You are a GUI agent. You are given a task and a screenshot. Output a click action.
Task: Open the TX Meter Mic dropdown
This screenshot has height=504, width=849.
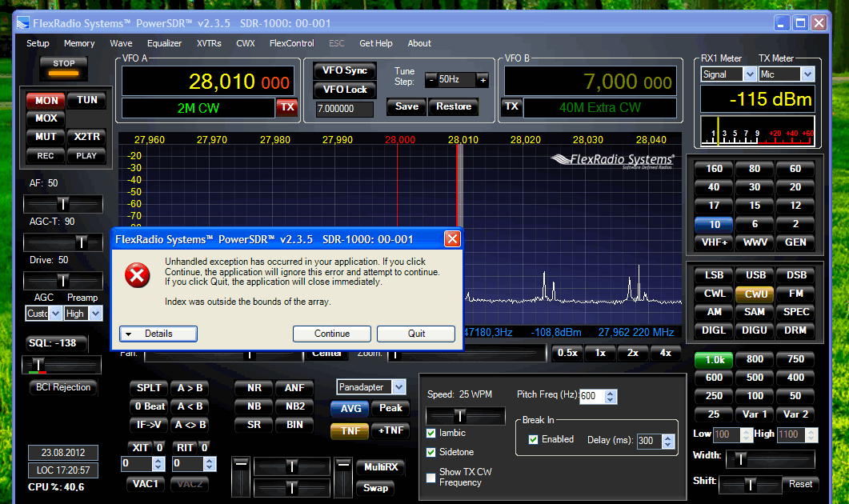[807, 74]
